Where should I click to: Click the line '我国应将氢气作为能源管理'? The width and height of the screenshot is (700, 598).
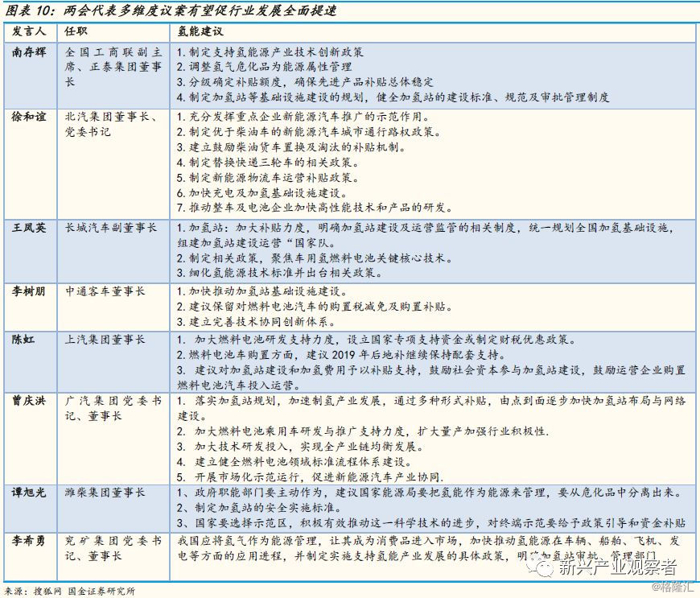tap(429, 548)
